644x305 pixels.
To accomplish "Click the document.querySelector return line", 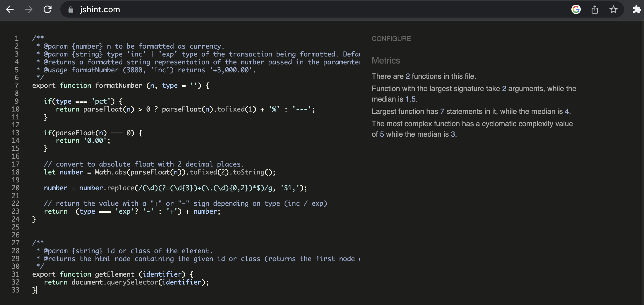I will tap(126, 282).
